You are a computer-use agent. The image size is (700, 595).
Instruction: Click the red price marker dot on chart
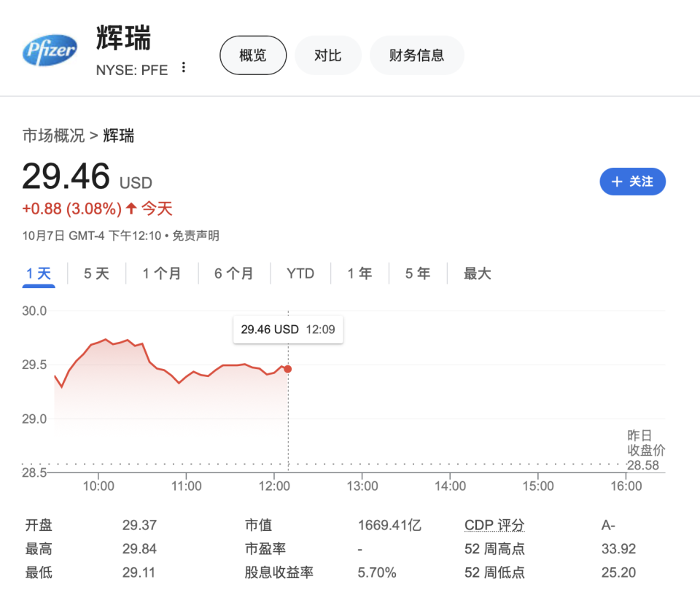click(287, 369)
